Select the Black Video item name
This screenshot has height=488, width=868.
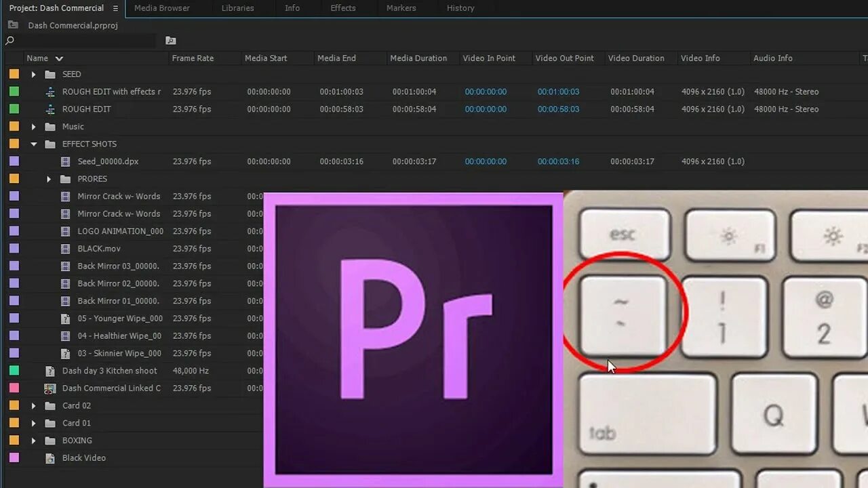84,458
